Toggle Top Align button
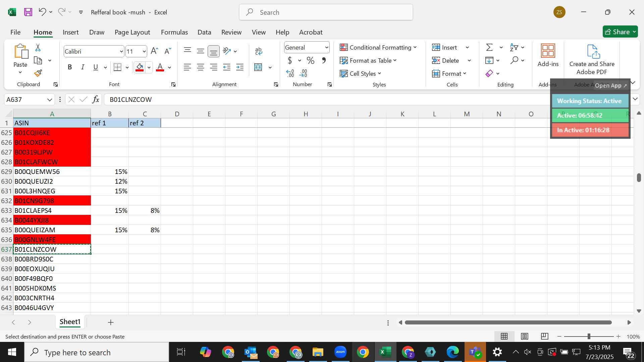 [x=187, y=51]
